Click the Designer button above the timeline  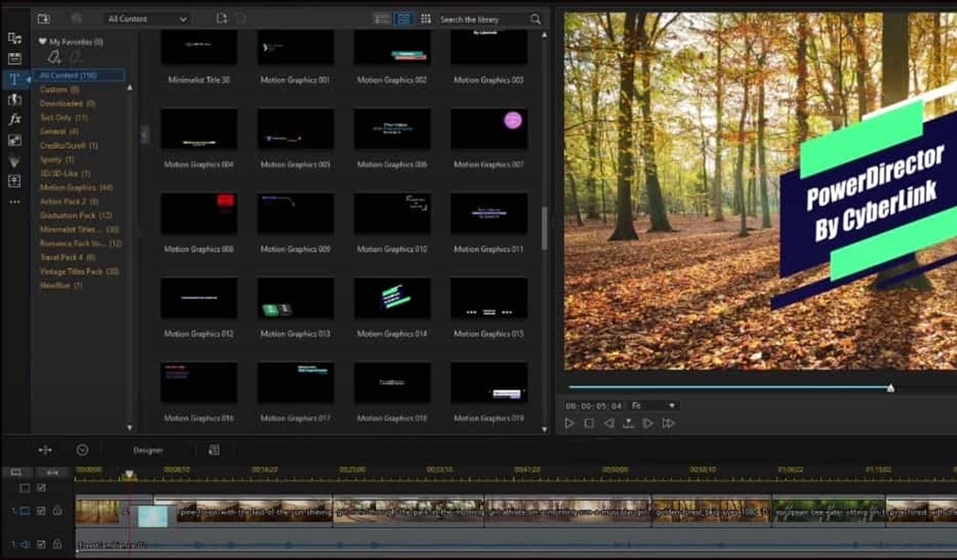(148, 450)
